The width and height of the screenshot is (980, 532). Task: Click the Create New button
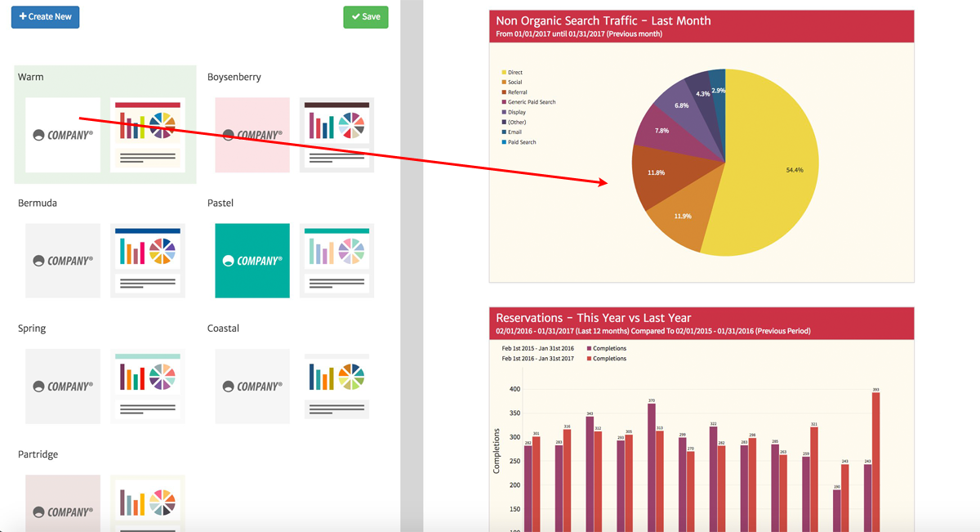[45, 16]
